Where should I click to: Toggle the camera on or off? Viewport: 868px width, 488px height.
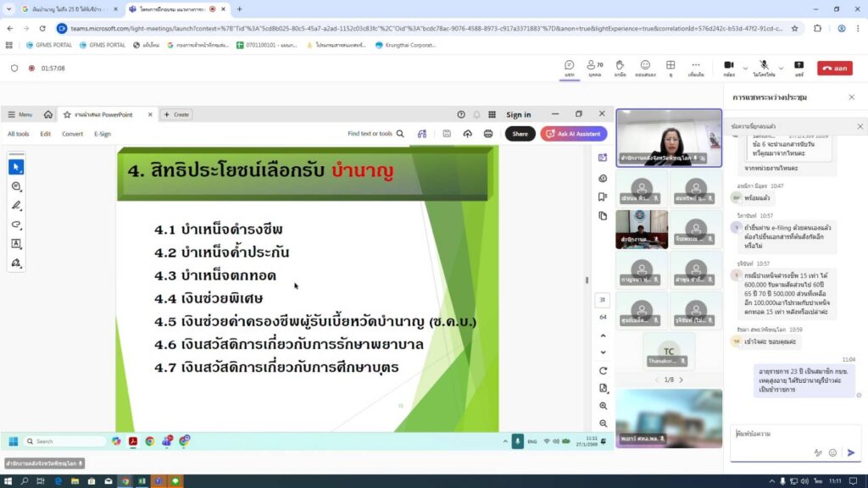(728, 67)
